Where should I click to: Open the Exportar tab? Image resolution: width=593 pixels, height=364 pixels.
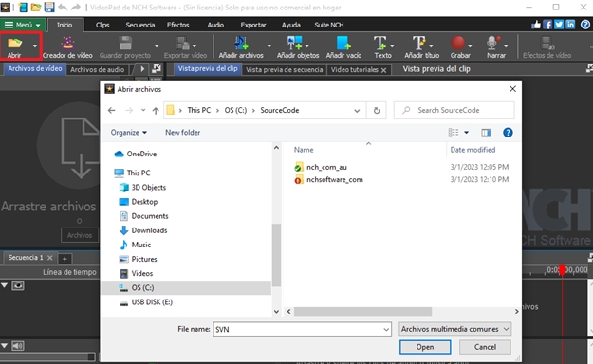pyautogui.click(x=253, y=25)
